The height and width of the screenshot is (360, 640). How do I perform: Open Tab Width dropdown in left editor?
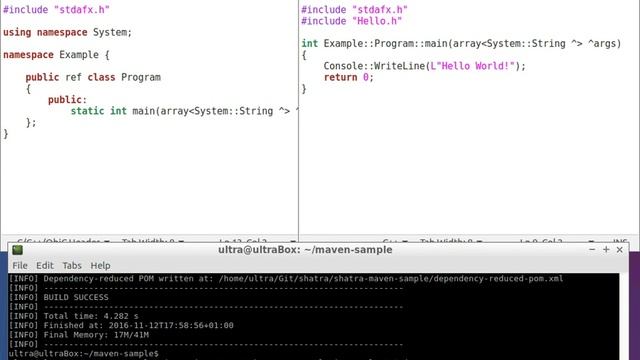pyautogui.click(x=153, y=241)
